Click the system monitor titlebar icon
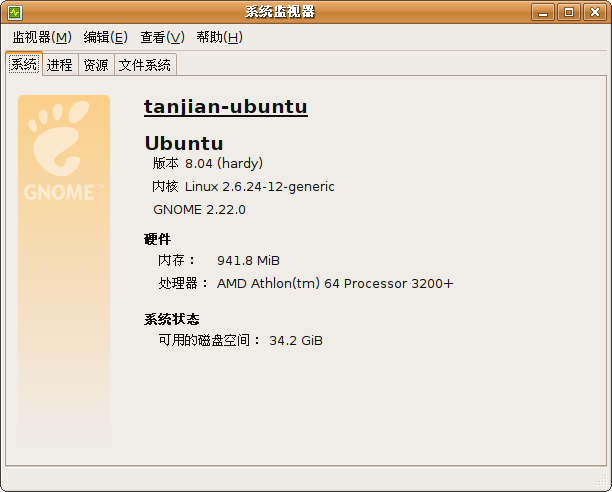 click(15, 12)
